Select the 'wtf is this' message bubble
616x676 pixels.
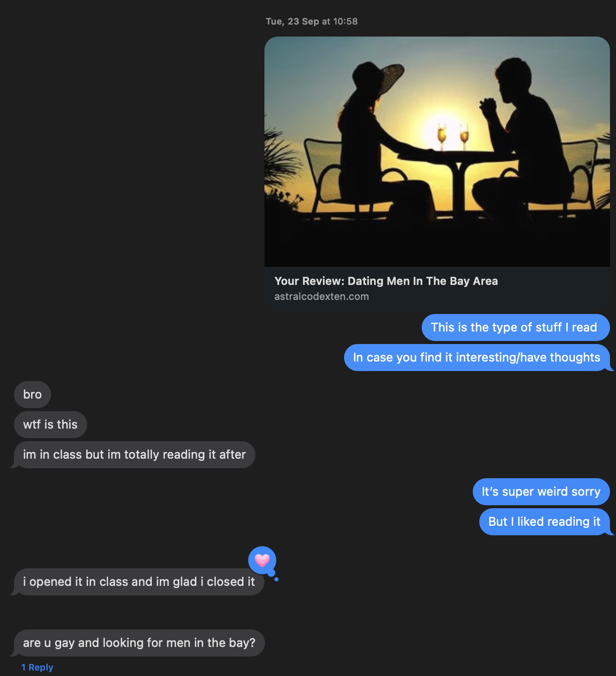pyautogui.click(x=51, y=425)
